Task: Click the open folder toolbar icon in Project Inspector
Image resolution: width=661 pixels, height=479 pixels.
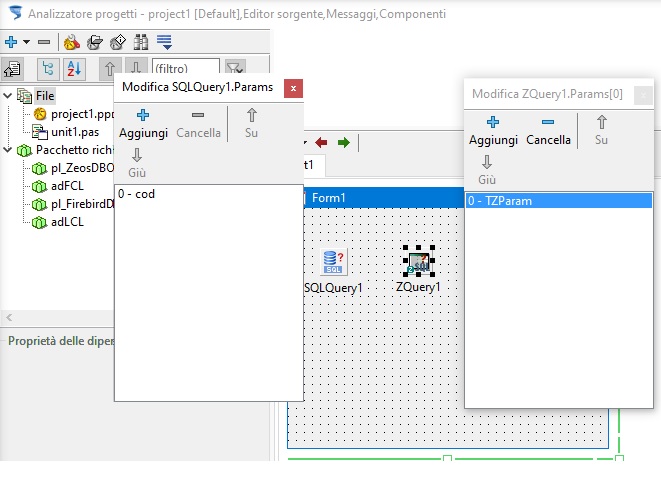Action: [x=95, y=42]
